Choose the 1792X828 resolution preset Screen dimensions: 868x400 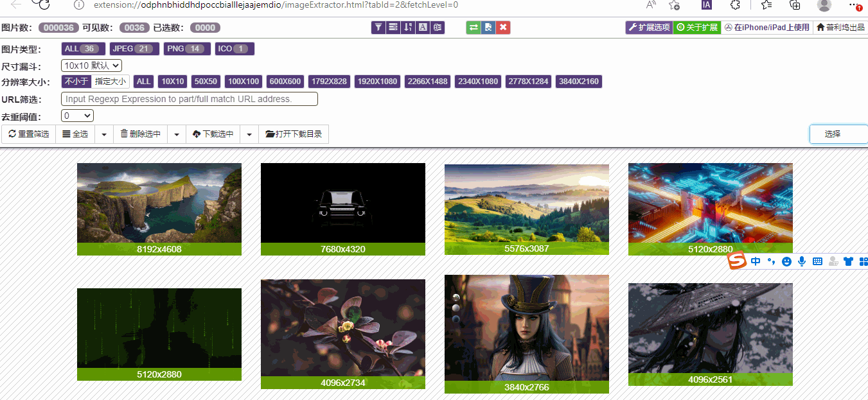click(329, 82)
